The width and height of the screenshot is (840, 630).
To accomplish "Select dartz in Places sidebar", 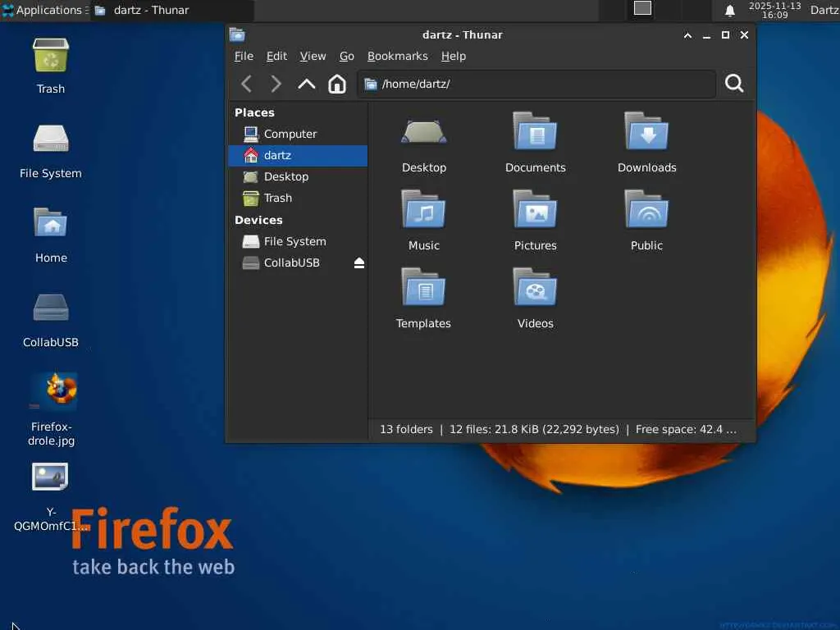I will click(299, 155).
